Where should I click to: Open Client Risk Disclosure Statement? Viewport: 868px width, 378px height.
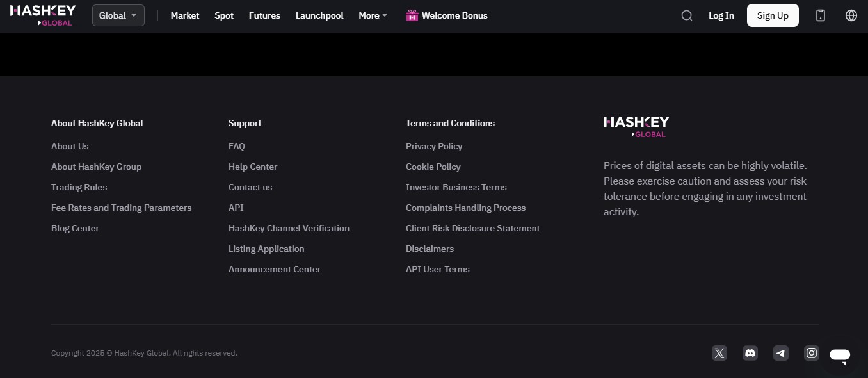point(473,228)
